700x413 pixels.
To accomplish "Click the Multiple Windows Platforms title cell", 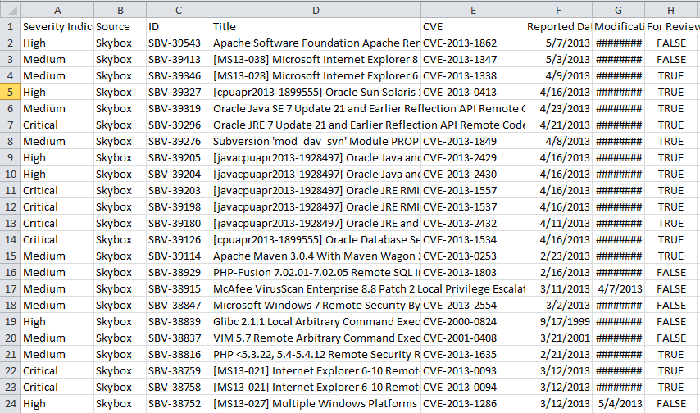I will [x=316, y=404].
